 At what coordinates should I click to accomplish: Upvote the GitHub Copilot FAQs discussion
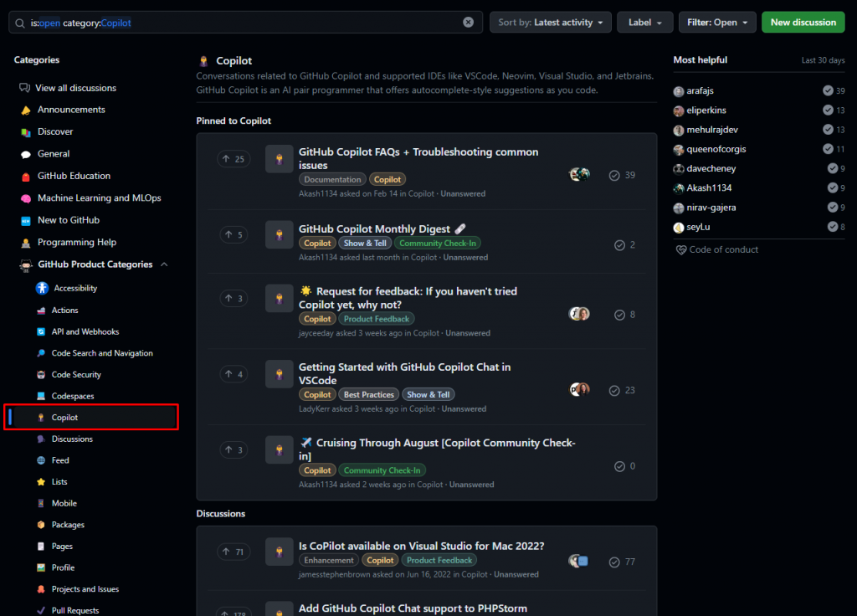pos(233,159)
